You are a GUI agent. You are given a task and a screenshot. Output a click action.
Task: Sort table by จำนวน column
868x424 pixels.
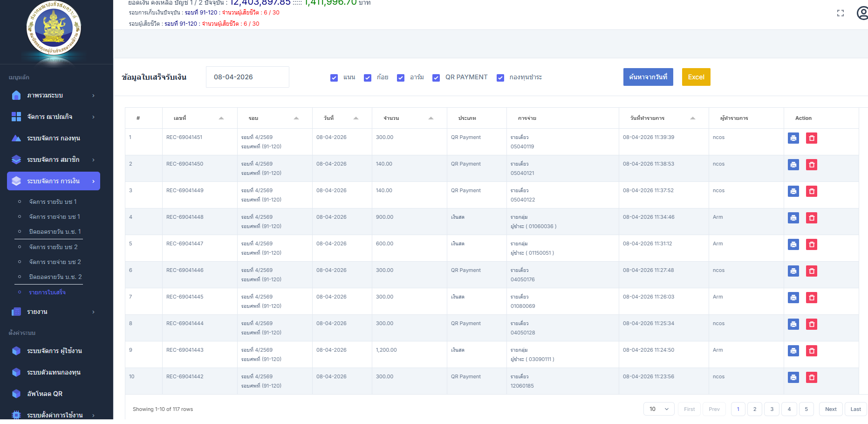[409, 118]
